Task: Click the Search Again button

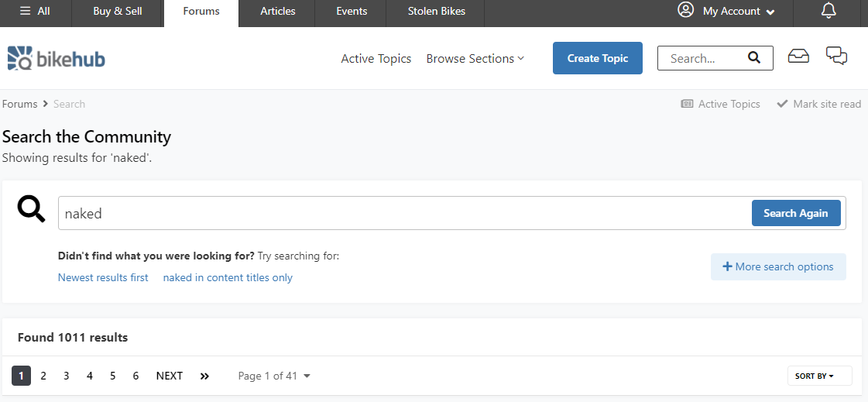Action: click(x=795, y=213)
